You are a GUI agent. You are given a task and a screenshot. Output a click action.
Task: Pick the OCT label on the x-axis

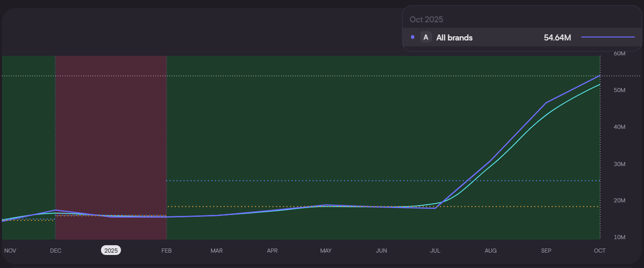tap(600, 250)
